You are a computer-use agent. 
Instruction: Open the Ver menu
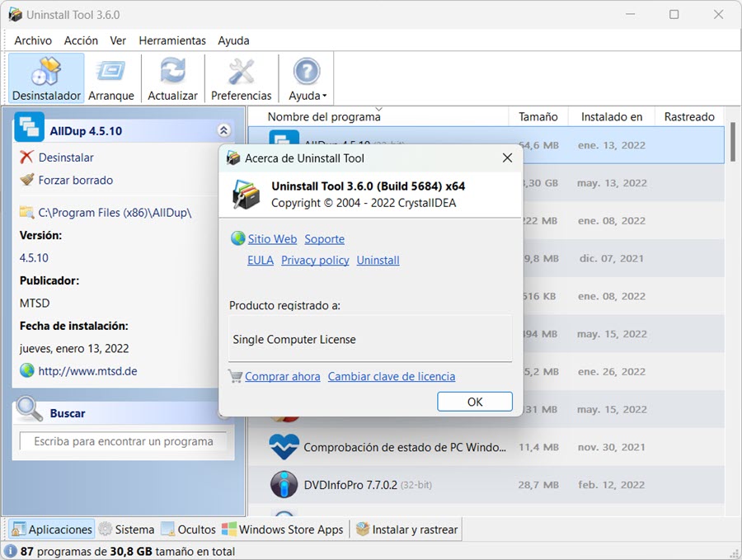[x=118, y=40]
